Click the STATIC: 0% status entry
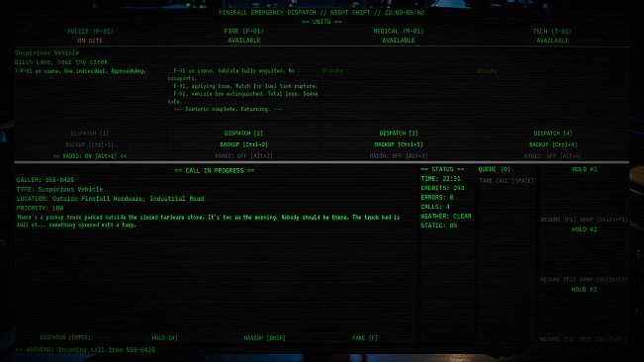Image resolution: width=644 pixels, height=362 pixels. pyautogui.click(x=438, y=226)
